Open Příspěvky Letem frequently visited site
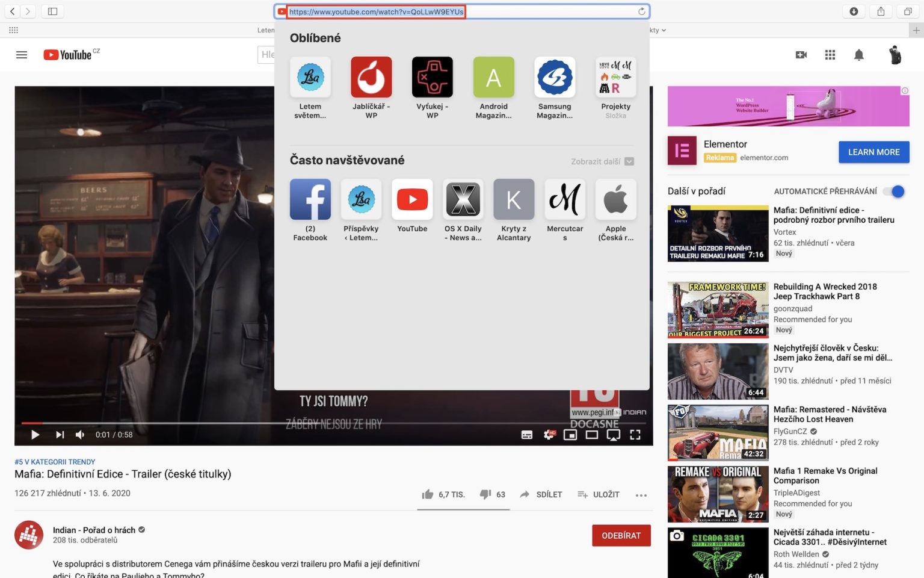Image resolution: width=924 pixels, height=578 pixels. (x=361, y=199)
